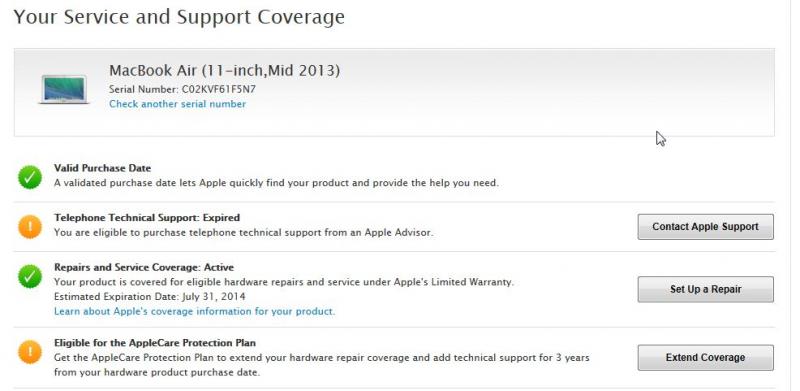Click 'Estimated Expiration Date: July 31, 2014' text
Image resolution: width=800 pixels, height=391 pixels.
pyautogui.click(x=150, y=297)
